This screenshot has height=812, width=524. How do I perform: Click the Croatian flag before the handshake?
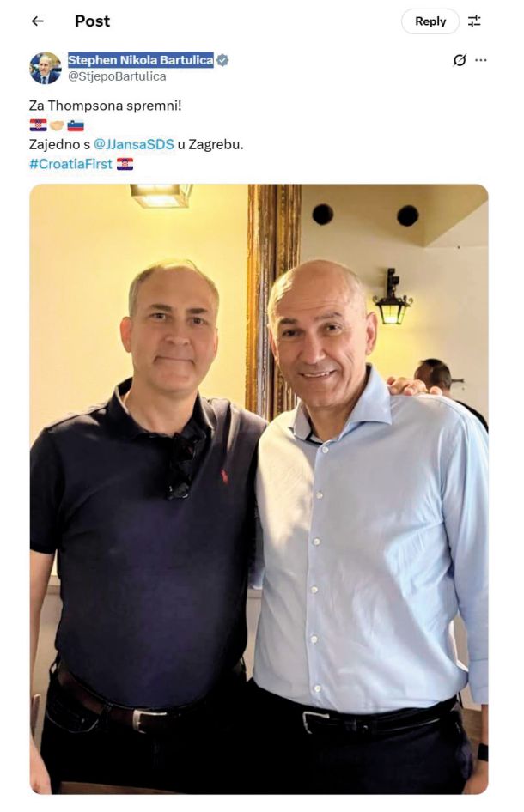point(39,125)
